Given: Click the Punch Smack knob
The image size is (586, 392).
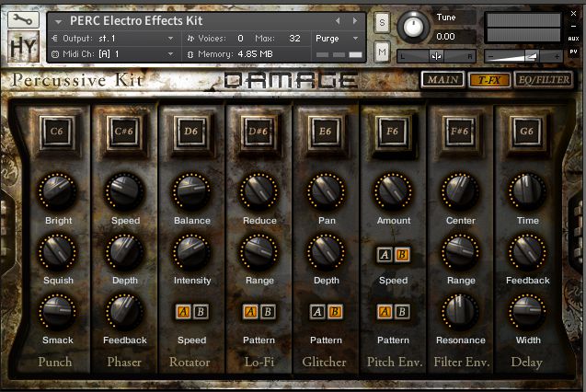Looking at the screenshot, I should click(58, 313).
